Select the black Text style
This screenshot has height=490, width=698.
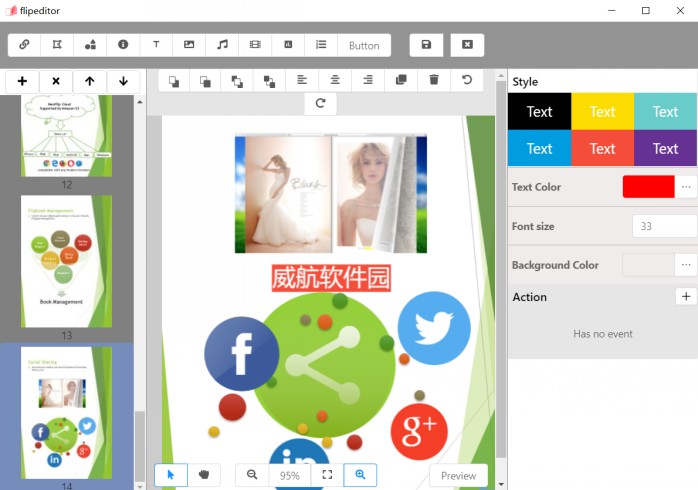[x=539, y=111]
